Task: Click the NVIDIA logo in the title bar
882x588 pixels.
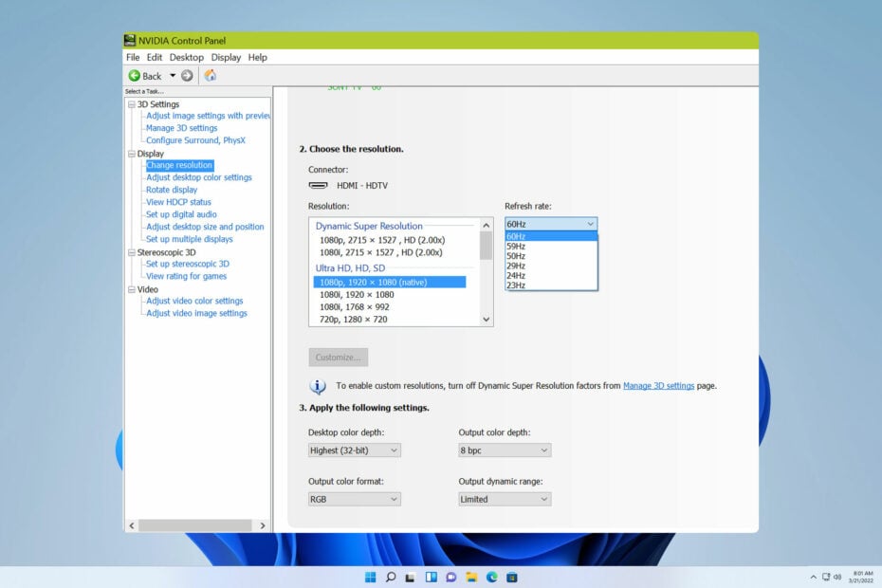Action: (129, 40)
